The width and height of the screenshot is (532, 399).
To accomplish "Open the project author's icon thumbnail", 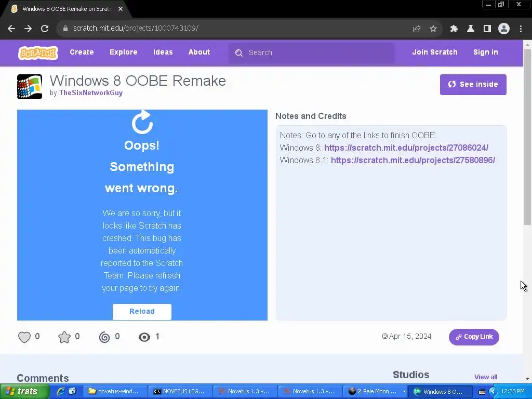I will [30, 87].
